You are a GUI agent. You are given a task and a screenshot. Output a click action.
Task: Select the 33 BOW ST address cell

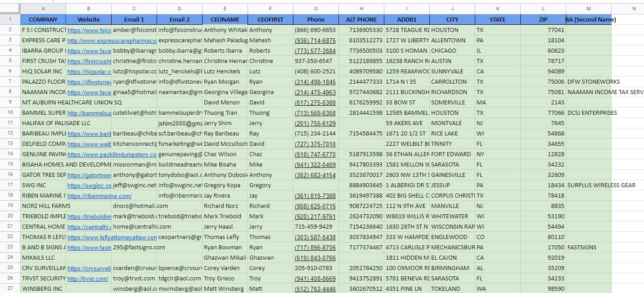[407, 103]
